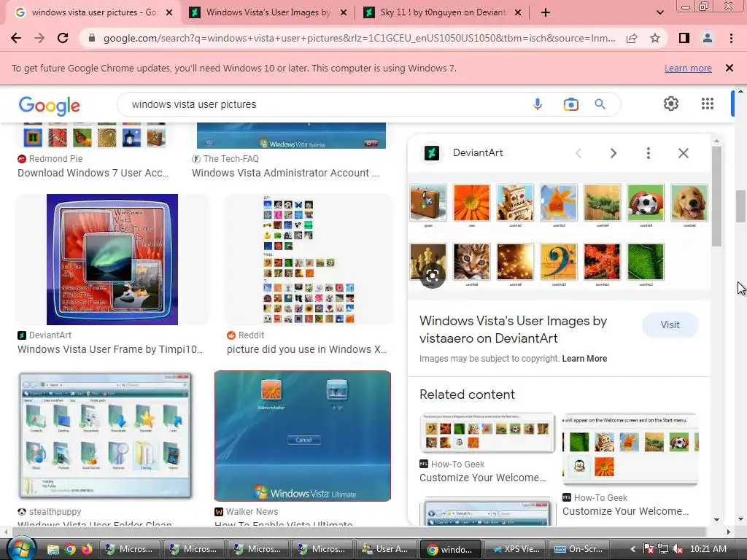
Task: Open stealthpuppy user folder thumbnail
Action: (x=105, y=436)
